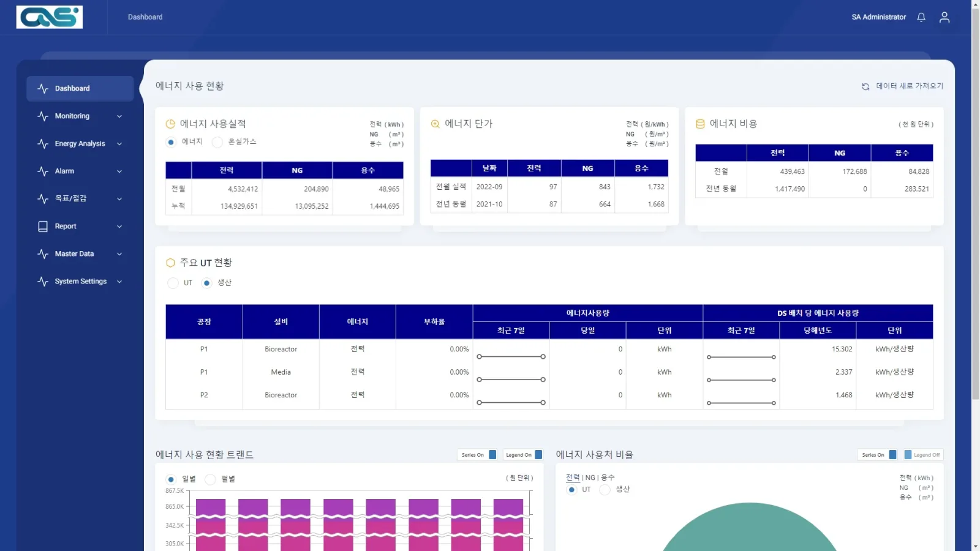Click the Report document icon in sidebar

click(x=43, y=226)
